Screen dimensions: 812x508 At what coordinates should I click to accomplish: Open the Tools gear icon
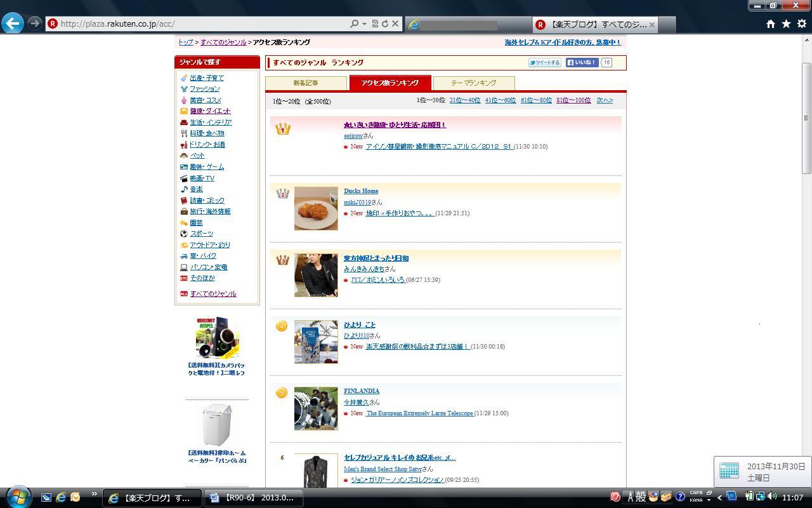coord(801,23)
